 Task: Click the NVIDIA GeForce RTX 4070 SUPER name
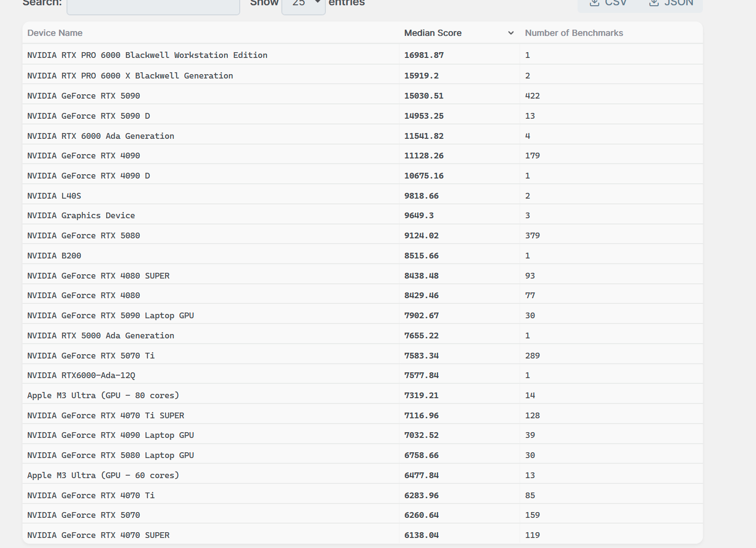tap(99, 535)
